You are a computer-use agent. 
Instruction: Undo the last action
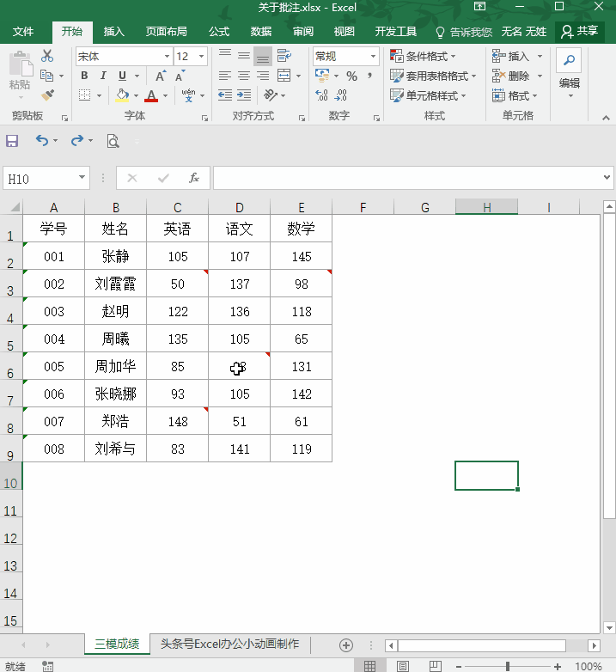41,140
